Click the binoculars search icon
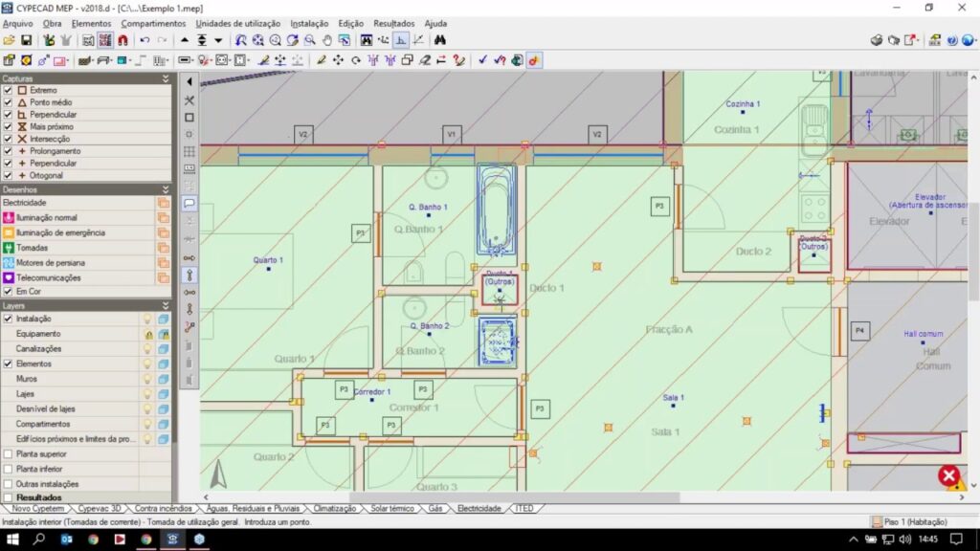This screenshot has width=980, height=551. tap(440, 40)
